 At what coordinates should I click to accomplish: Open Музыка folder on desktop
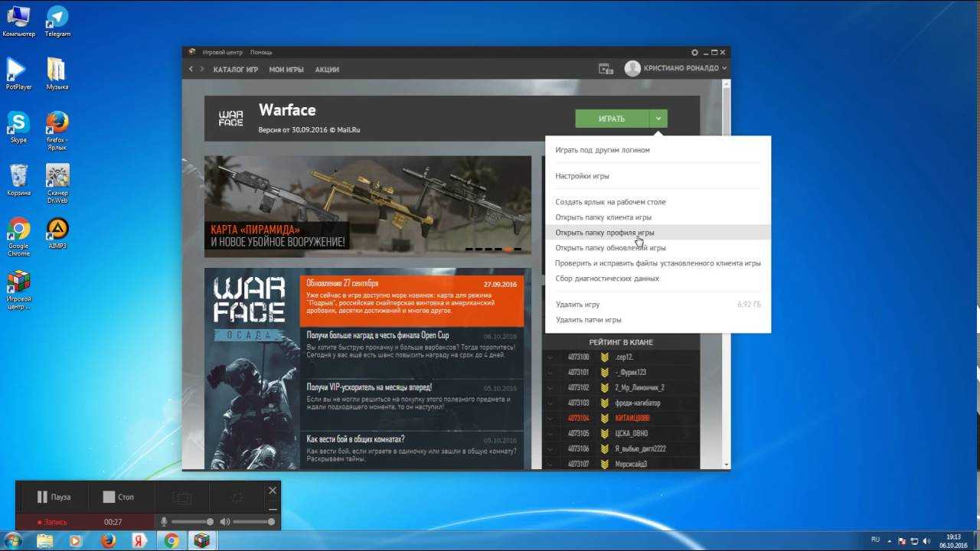57,73
